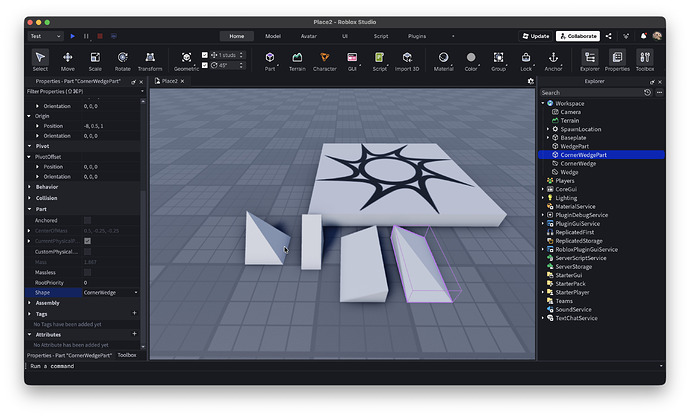Activate the Move tool
Viewport: 690px width, 416px height.
click(67, 60)
